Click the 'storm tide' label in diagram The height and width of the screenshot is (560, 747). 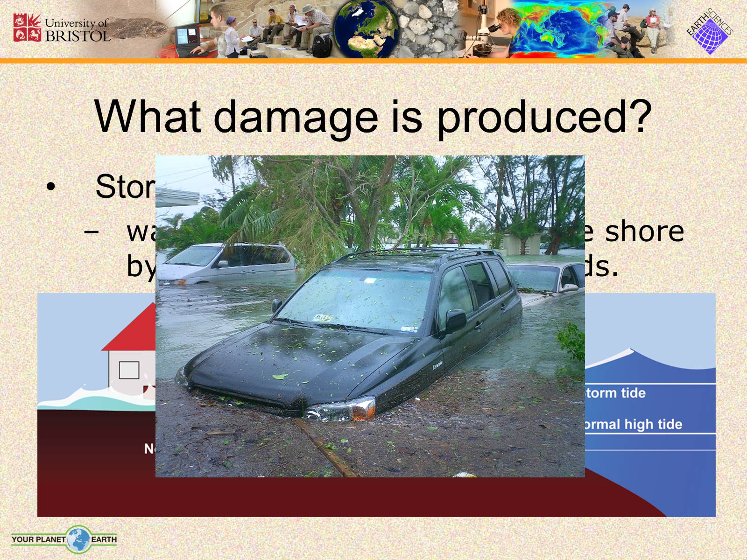click(x=615, y=393)
